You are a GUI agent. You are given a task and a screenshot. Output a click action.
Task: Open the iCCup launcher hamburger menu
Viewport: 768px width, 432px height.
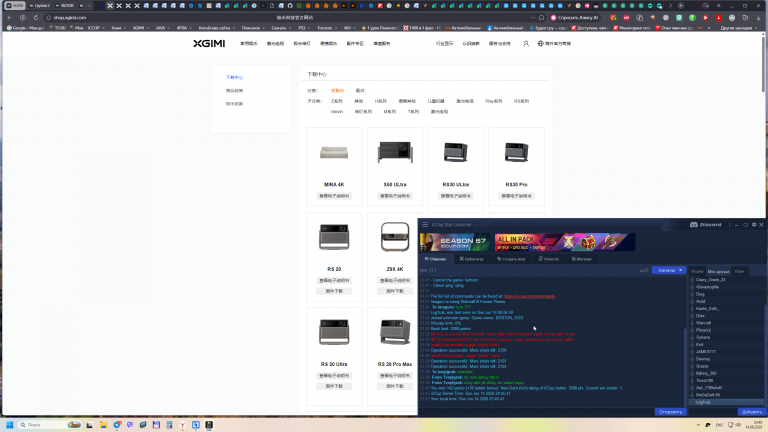pyautogui.click(x=425, y=225)
